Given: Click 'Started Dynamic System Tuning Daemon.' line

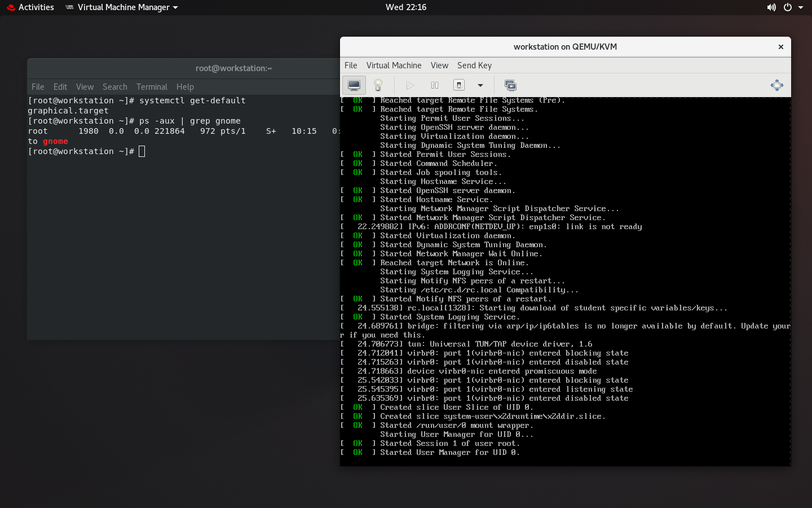Looking at the screenshot, I should click(463, 244).
